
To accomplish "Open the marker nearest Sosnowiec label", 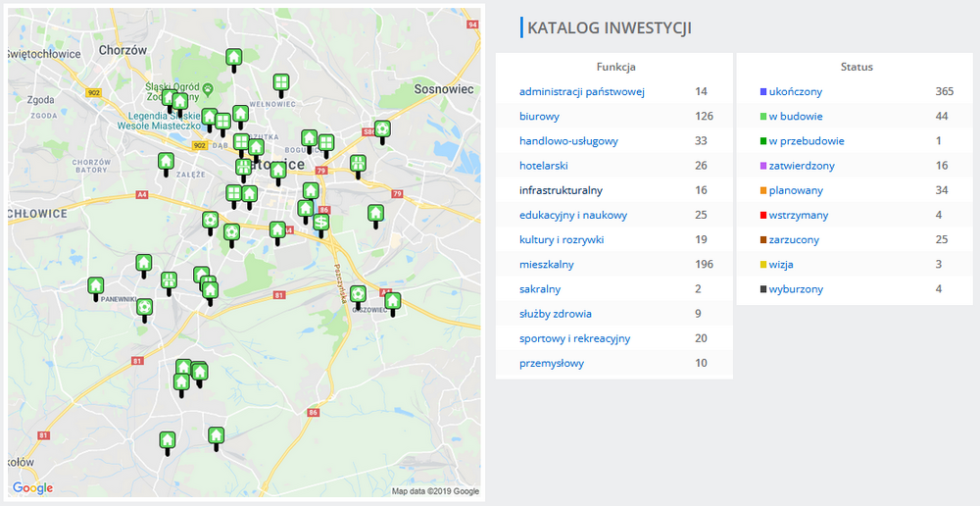I will click(382, 128).
